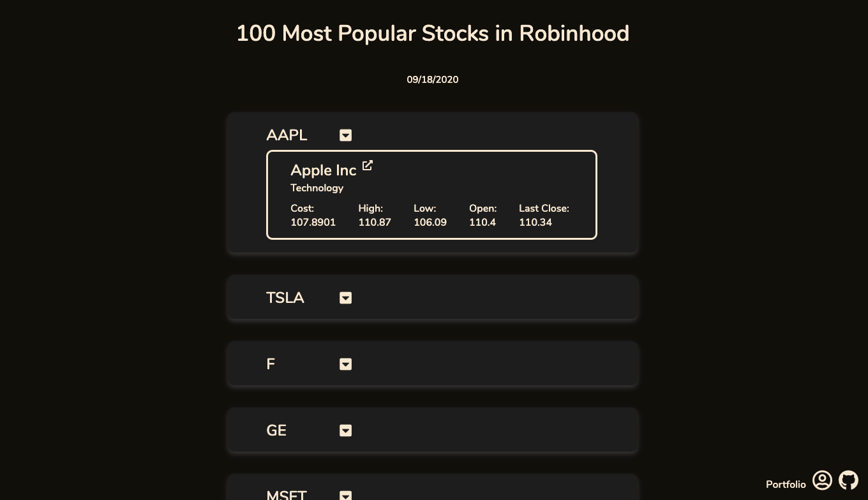Click the Technology sector label
Image resolution: width=868 pixels, height=500 pixels.
(x=317, y=188)
